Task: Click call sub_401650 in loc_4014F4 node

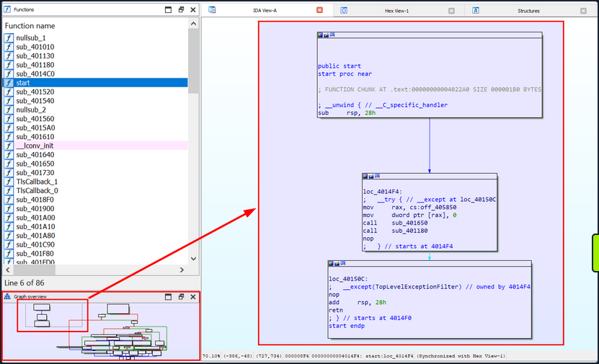Action: pos(396,223)
